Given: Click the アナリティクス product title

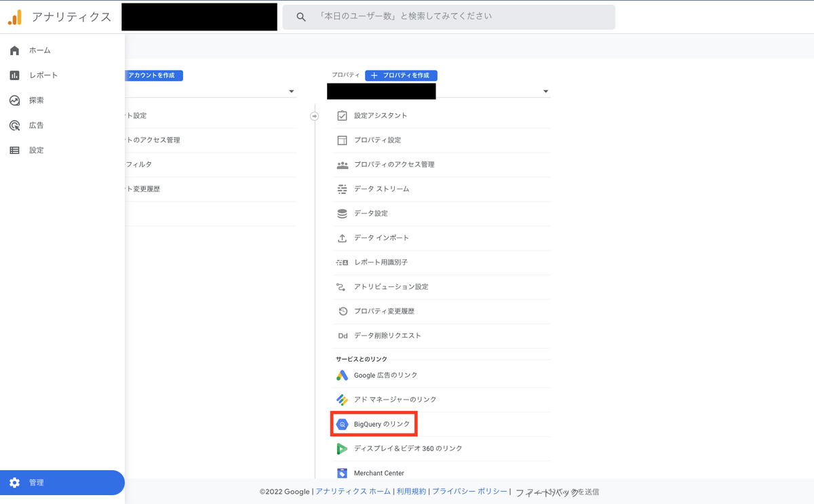Looking at the screenshot, I should 71,18.
